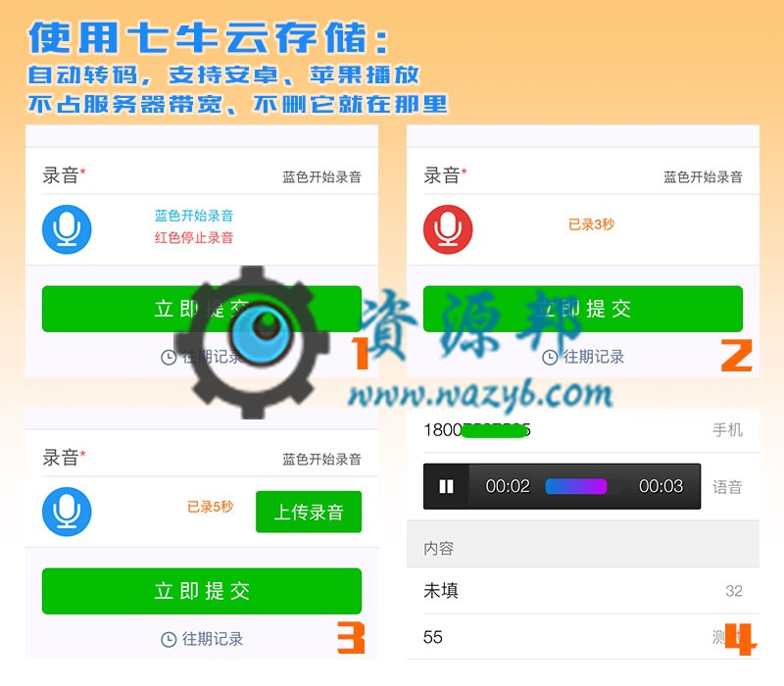This screenshot has height=686, width=784.
Task: Select the row showing 55
Action: pos(582,637)
